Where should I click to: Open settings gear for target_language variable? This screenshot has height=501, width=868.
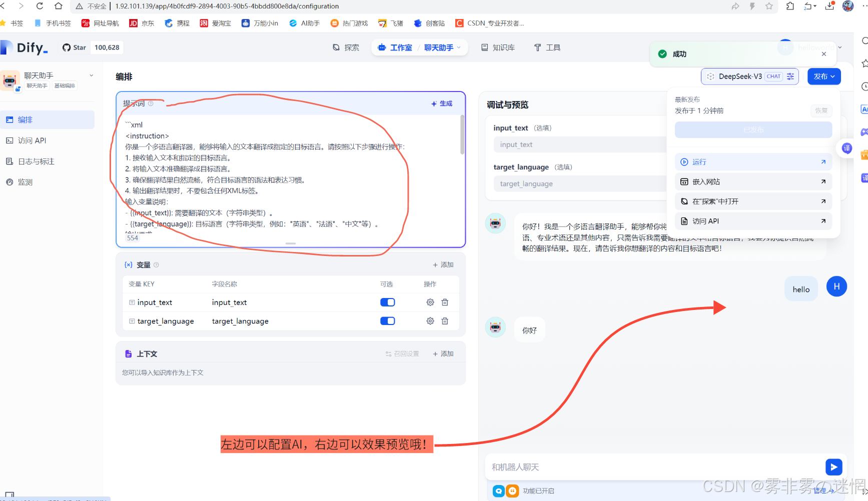coord(430,321)
